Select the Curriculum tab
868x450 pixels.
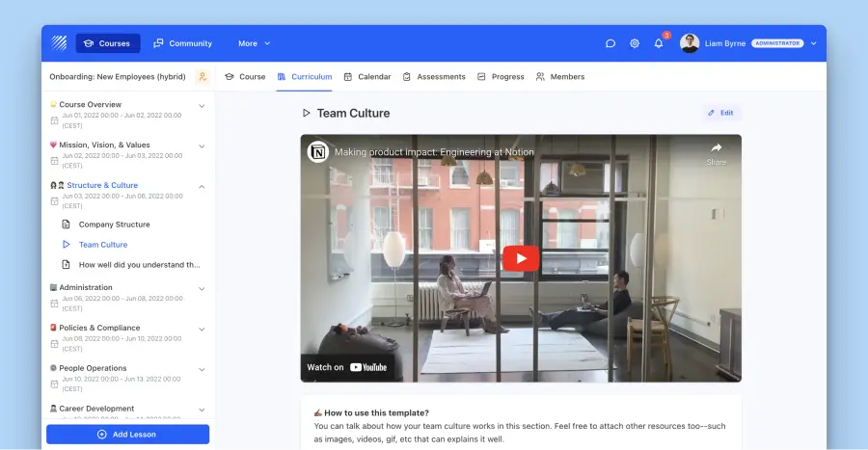click(x=305, y=77)
